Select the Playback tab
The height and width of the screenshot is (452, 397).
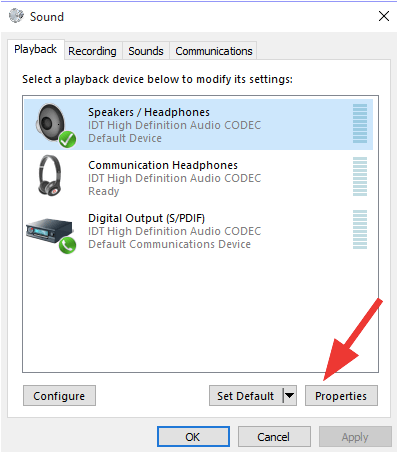pos(36,49)
